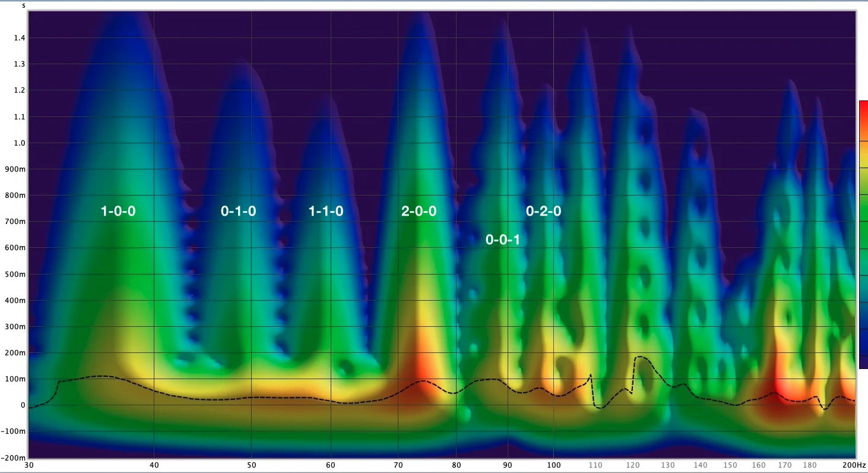
Task: Click the 400m time axis label
Action: [x=16, y=301]
